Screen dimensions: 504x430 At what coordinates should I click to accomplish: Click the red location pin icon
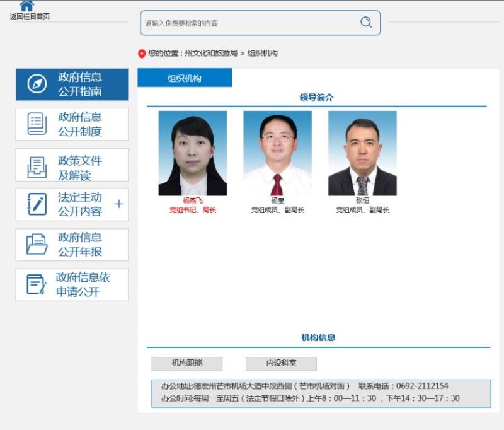142,54
